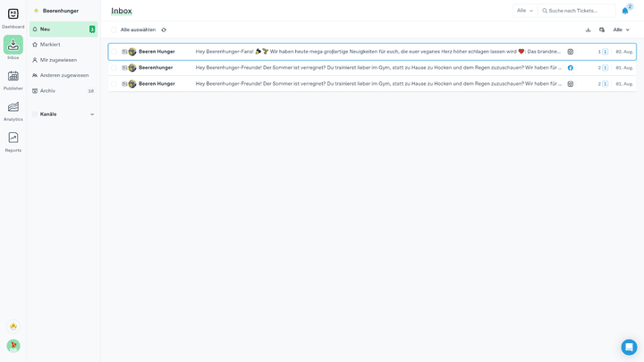Click Instagram icon on the bottom ticket row
This screenshot has height=362, width=644.
click(x=571, y=84)
